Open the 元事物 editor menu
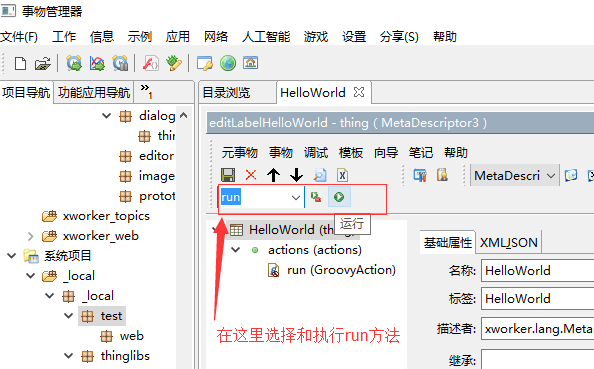The image size is (594, 369). (x=239, y=153)
